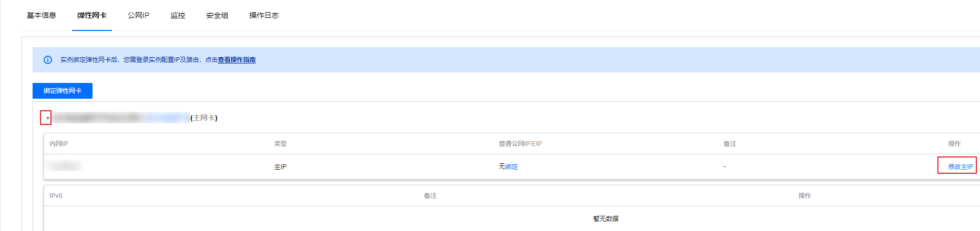Click the blue info icon in the banner
Viewport: 980px width, 231px height.
point(48,60)
